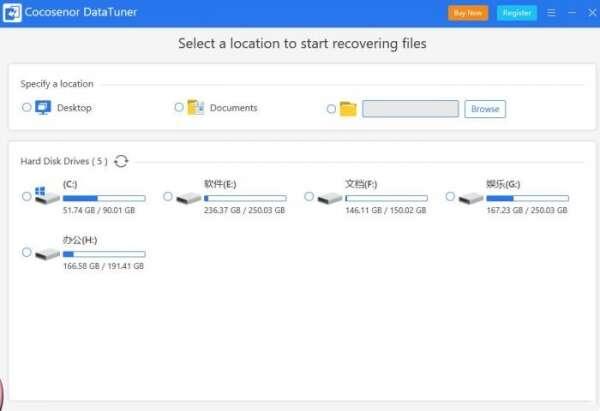This screenshot has height=411, width=600.
Task: Click the C: system drive icon
Action: (x=46, y=196)
